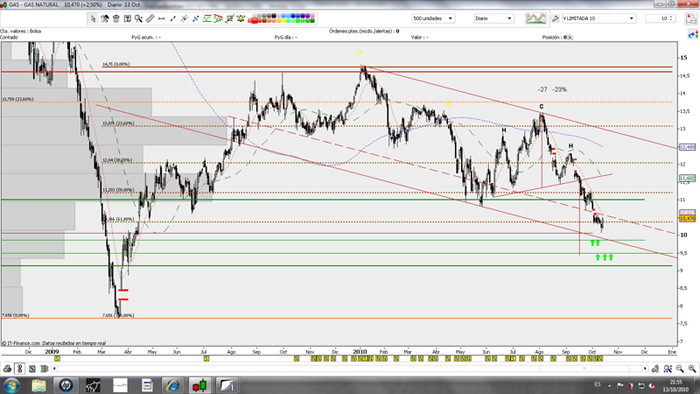Image resolution: width=700 pixels, height=394 pixels.
Task: Click the 12,489 price label on axis
Action: [x=688, y=147]
